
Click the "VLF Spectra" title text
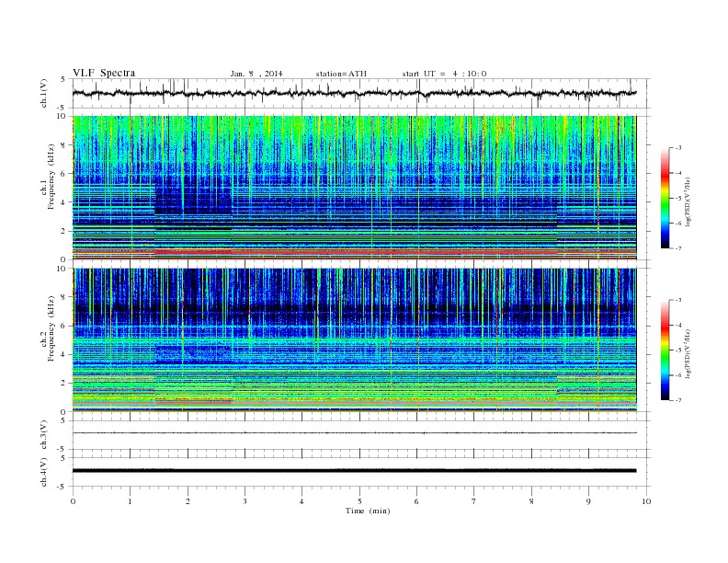(104, 73)
